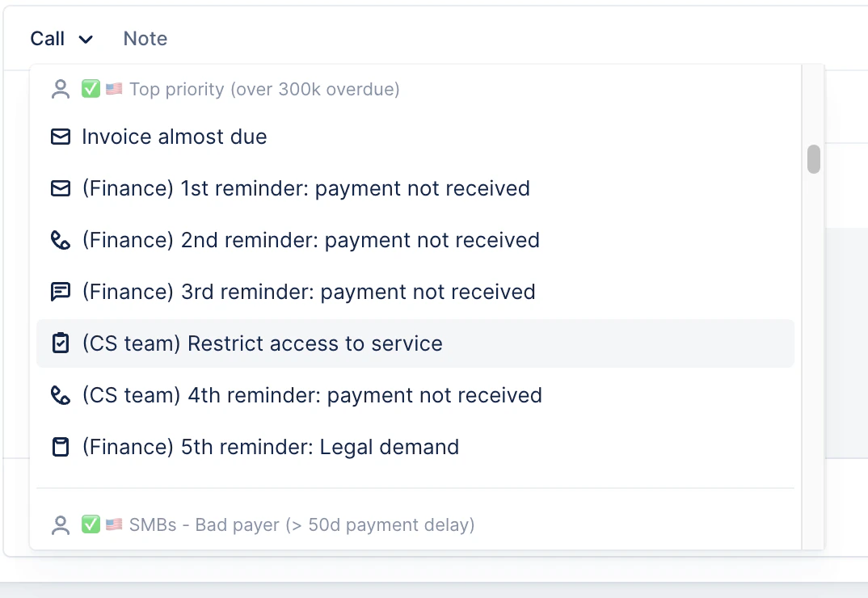Click green checkmark emoji next to SMBs group
868x598 pixels.
pyautogui.click(x=91, y=524)
